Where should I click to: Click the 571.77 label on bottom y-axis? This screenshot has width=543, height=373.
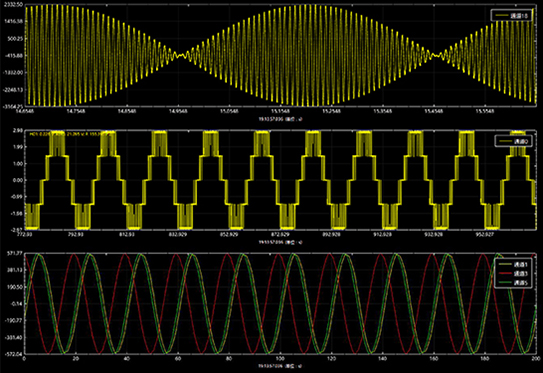tap(16, 253)
